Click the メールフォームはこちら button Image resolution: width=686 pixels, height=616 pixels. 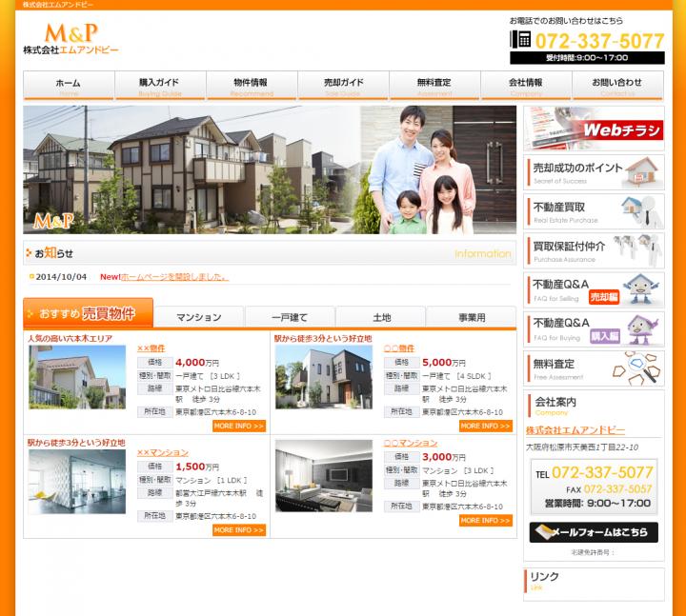(594, 532)
